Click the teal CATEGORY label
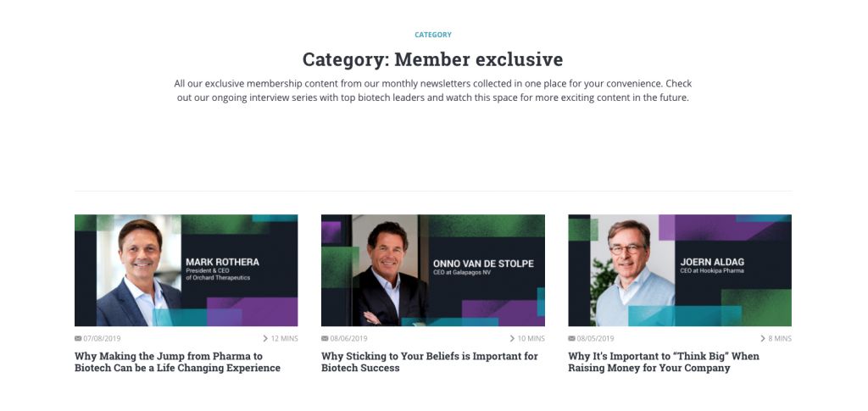 [433, 35]
